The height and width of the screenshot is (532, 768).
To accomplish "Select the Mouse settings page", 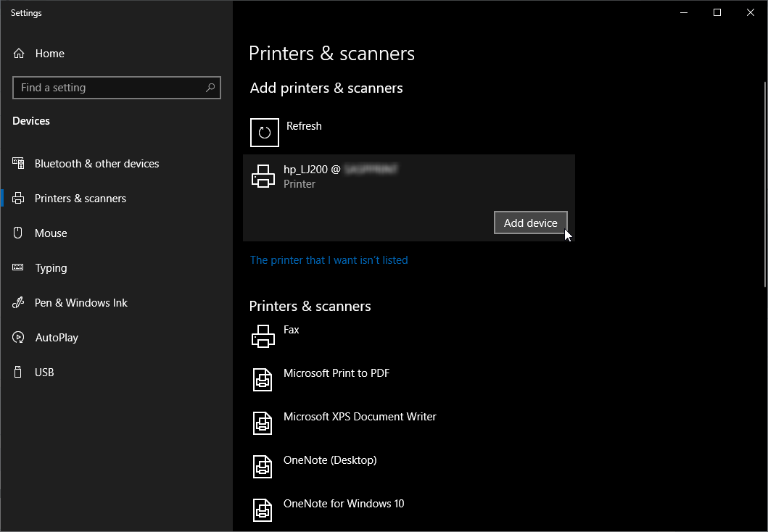I will [x=51, y=233].
